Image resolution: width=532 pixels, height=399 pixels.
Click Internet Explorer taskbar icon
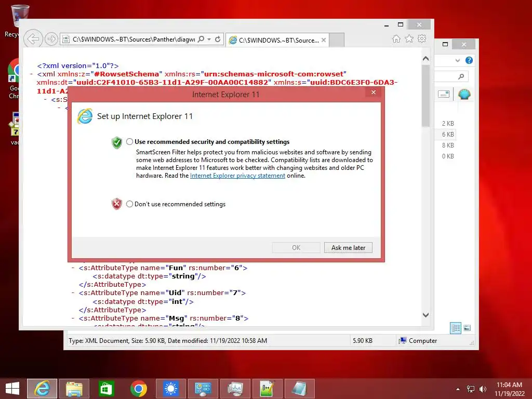(42, 389)
